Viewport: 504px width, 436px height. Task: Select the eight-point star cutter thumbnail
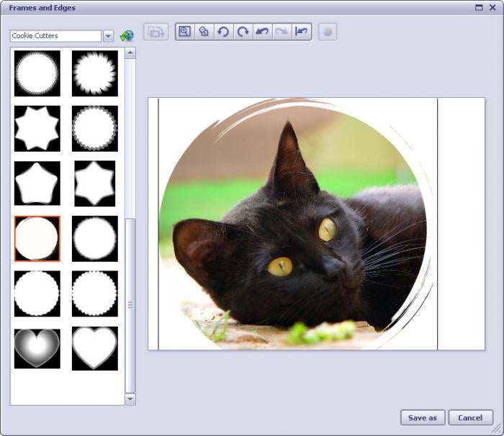[37, 129]
